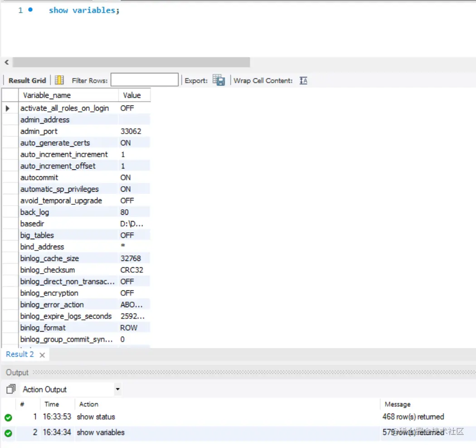476x448 pixels.
Task: Click the left arrow of the horizontal scrollbar
Action: pyautogui.click(x=7, y=62)
